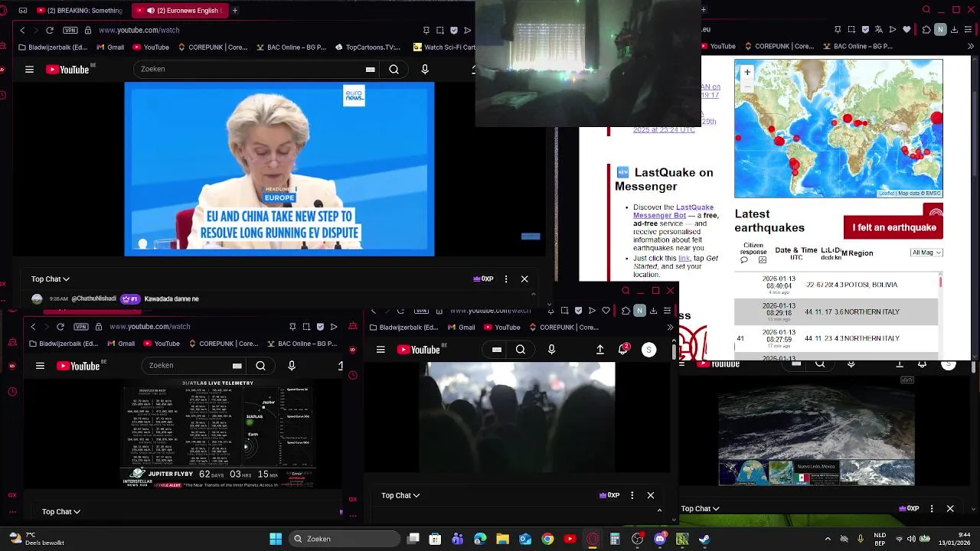Go back in the Euronews browser window
This screenshot has height=551, width=980.
pyautogui.click(x=22, y=30)
